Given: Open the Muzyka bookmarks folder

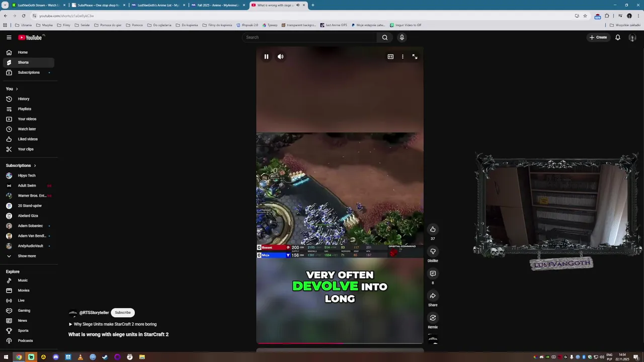Looking at the screenshot, I should point(44,25).
